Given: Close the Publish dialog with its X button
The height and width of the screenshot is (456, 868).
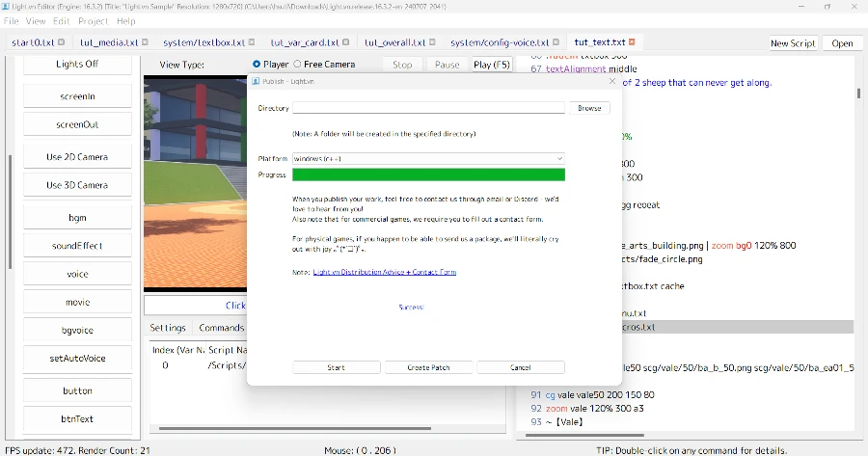Looking at the screenshot, I should point(610,82).
